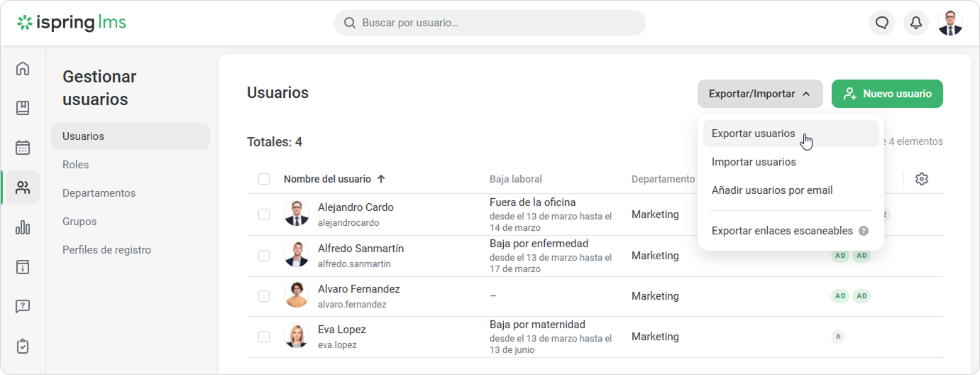The height and width of the screenshot is (375, 980).
Task: Choose Exportar usuarios from the menu
Action: click(753, 134)
